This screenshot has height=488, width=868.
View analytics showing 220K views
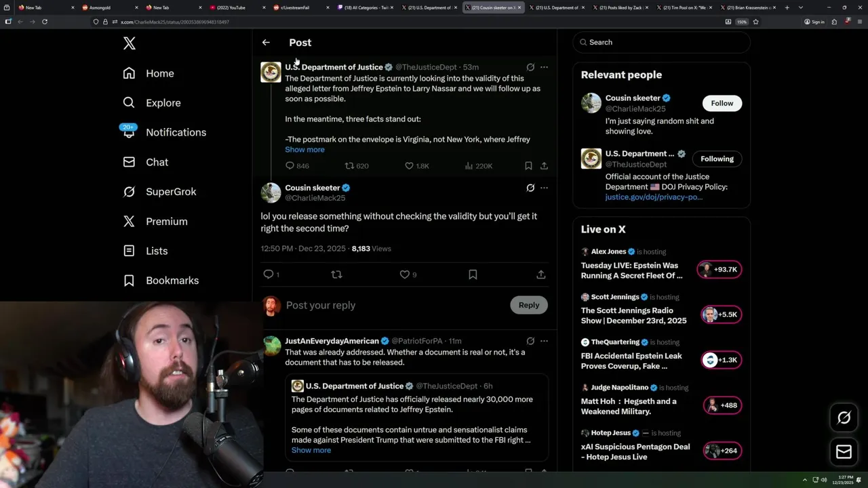click(479, 165)
